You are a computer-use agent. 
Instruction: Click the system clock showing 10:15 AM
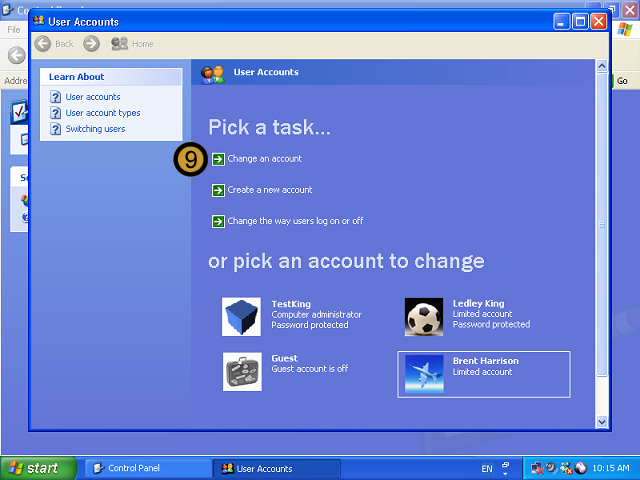point(611,468)
